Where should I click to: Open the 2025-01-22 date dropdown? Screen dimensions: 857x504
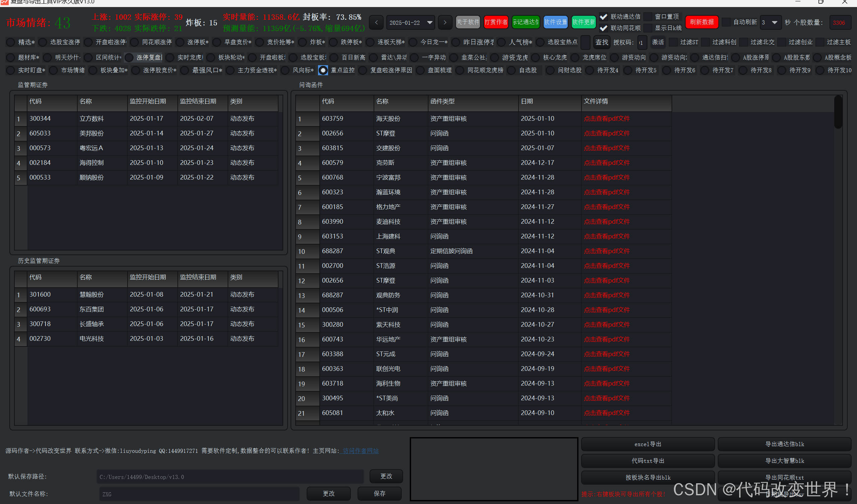coord(430,22)
